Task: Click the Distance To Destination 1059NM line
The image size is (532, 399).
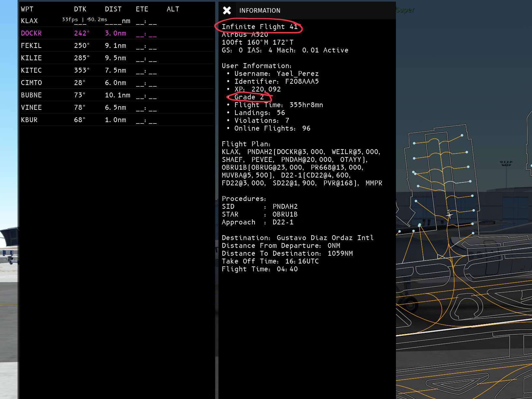Action: point(287,253)
